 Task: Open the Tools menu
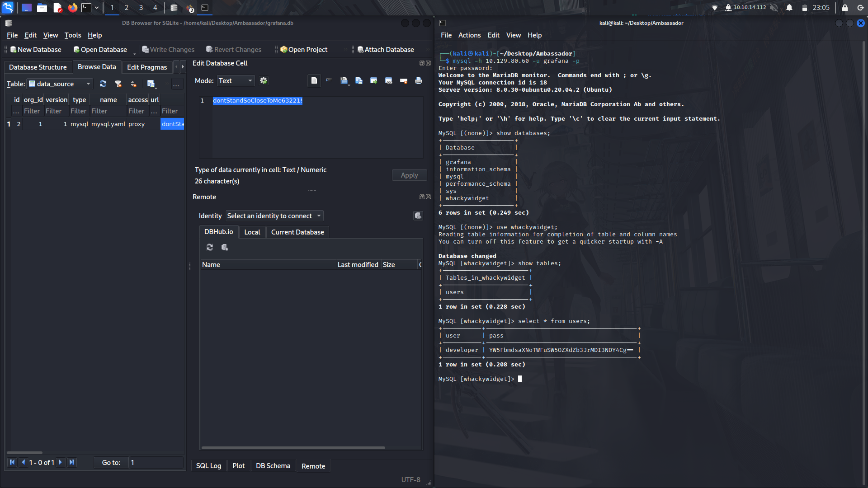72,35
